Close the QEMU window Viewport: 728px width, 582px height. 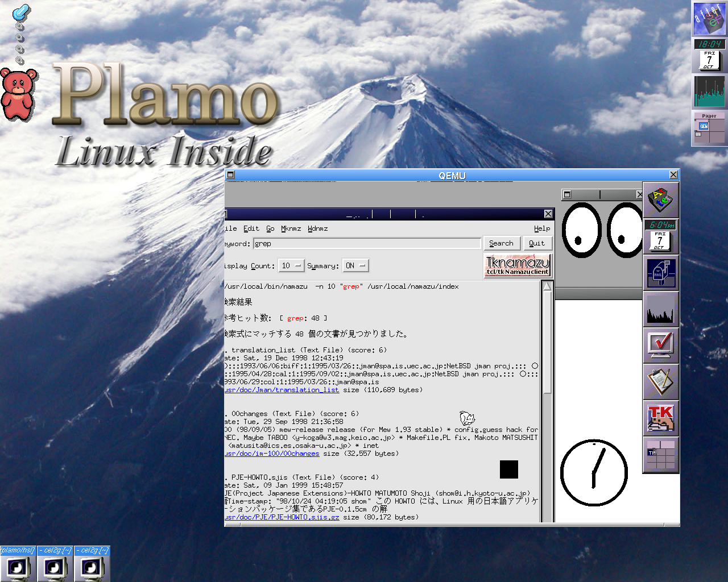pyautogui.click(x=673, y=175)
